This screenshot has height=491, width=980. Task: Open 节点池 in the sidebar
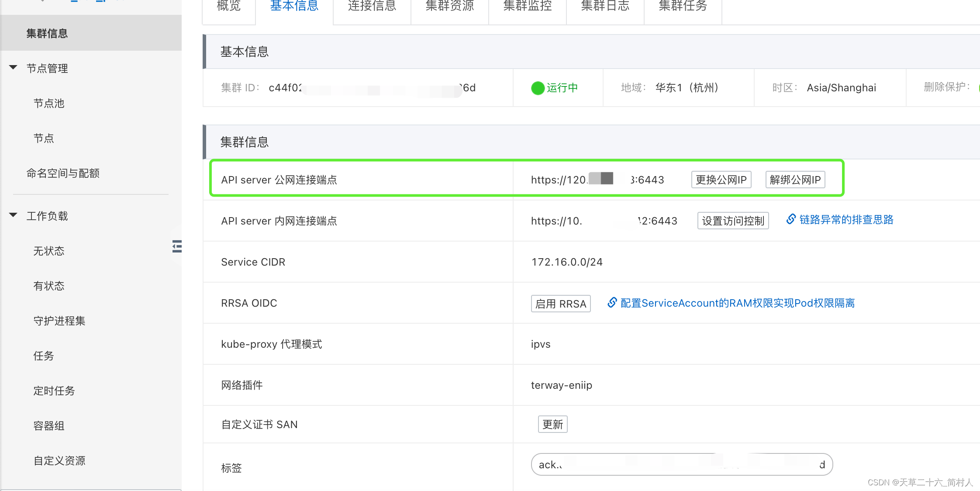(x=49, y=104)
